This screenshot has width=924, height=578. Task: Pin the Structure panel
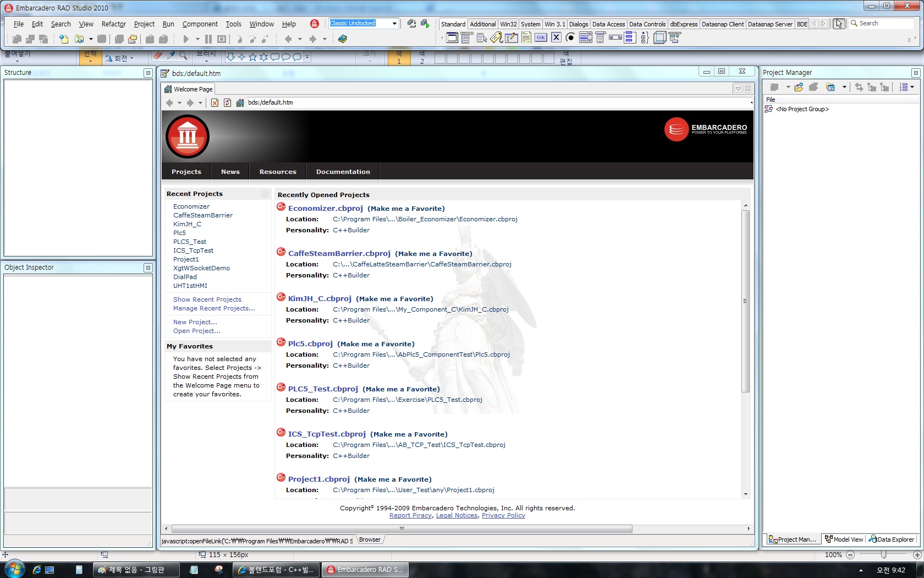pos(147,73)
